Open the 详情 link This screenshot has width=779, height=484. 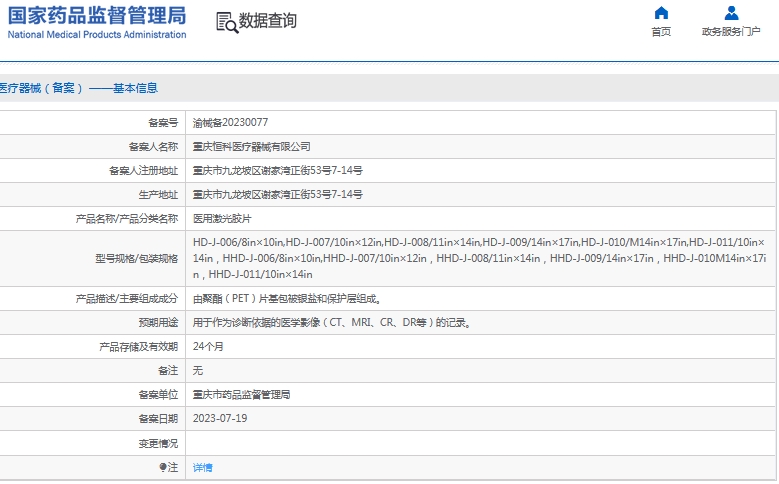[203, 468]
